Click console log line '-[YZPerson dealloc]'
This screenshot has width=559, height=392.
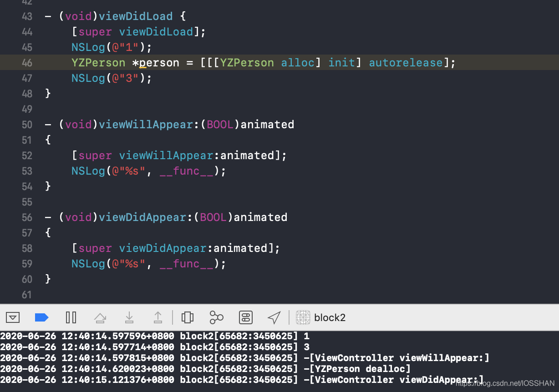[356, 369]
